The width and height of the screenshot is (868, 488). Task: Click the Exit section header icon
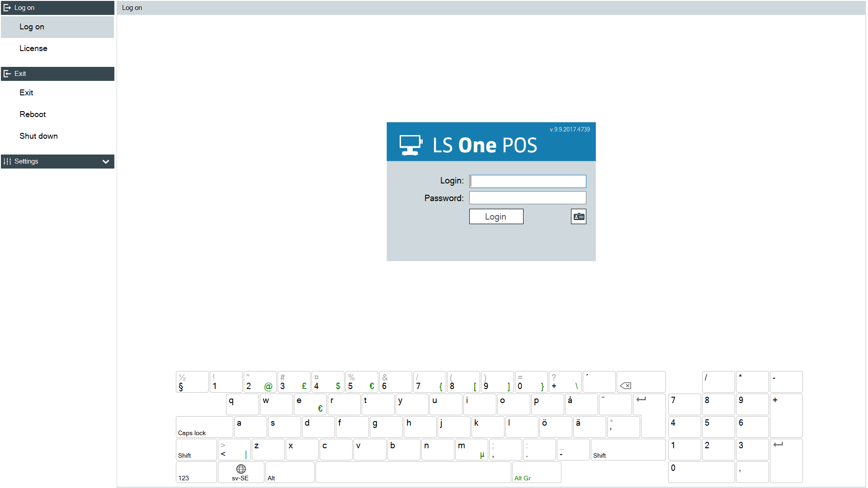pos(7,74)
